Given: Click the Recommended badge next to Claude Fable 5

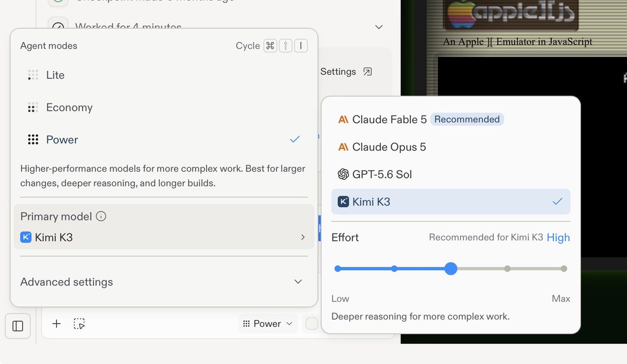Looking at the screenshot, I should coord(467,120).
